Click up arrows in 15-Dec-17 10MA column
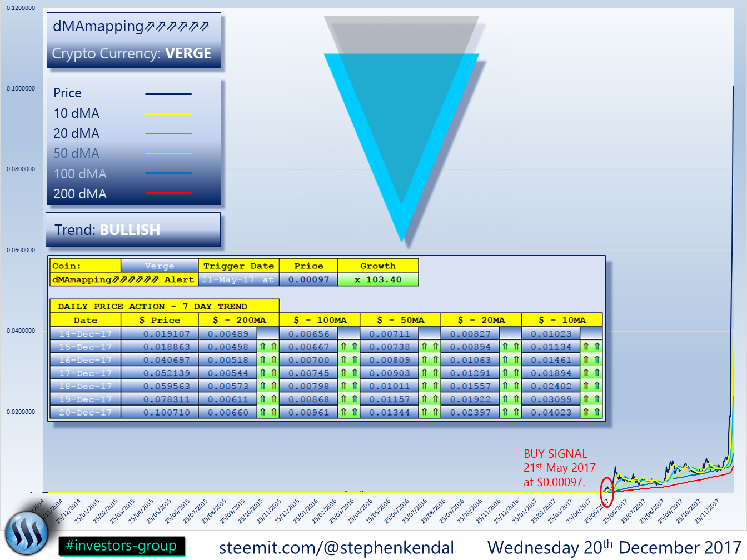This screenshot has height=560, width=747. (591, 347)
